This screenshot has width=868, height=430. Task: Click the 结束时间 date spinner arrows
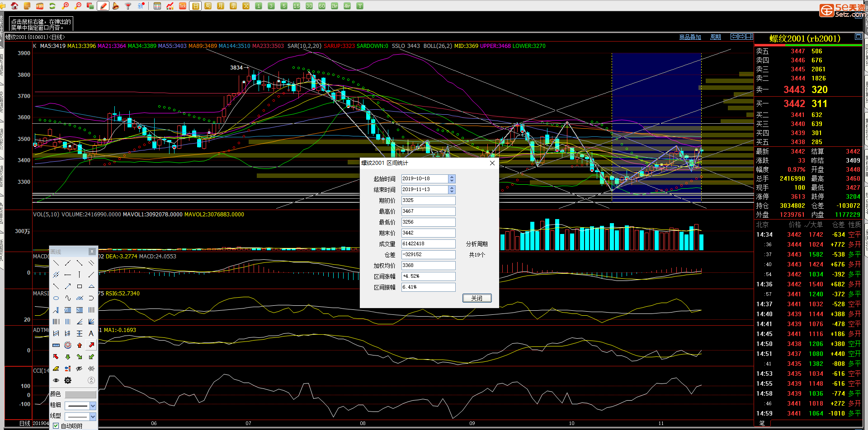pos(452,190)
